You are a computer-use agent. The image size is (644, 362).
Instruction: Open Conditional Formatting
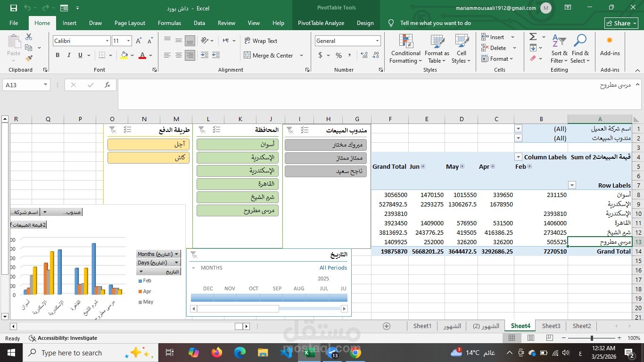point(406,49)
